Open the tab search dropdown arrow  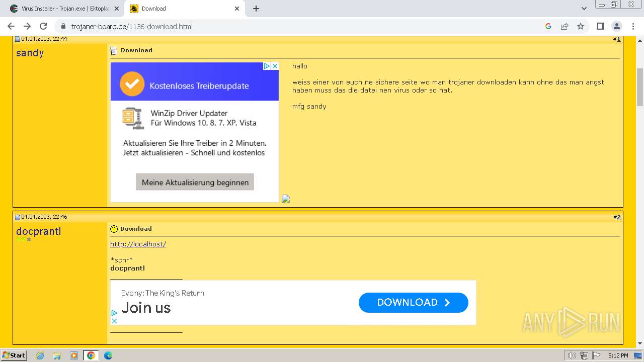click(584, 9)
